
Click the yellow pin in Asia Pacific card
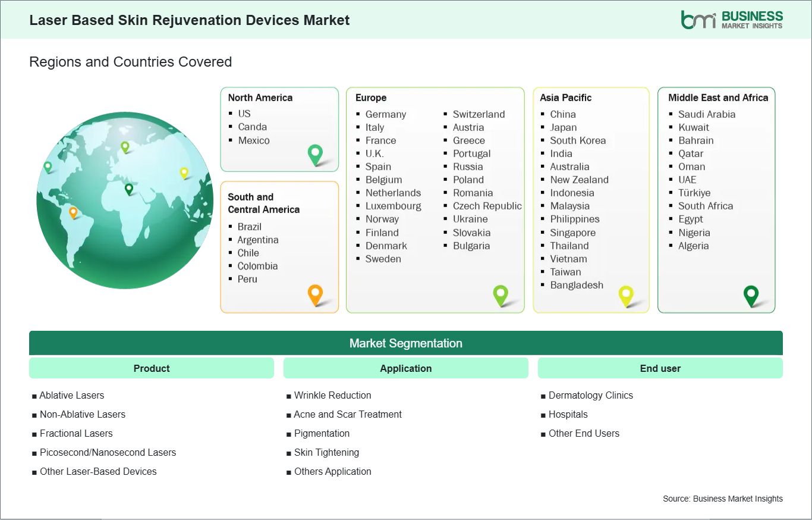coord(626,296)
